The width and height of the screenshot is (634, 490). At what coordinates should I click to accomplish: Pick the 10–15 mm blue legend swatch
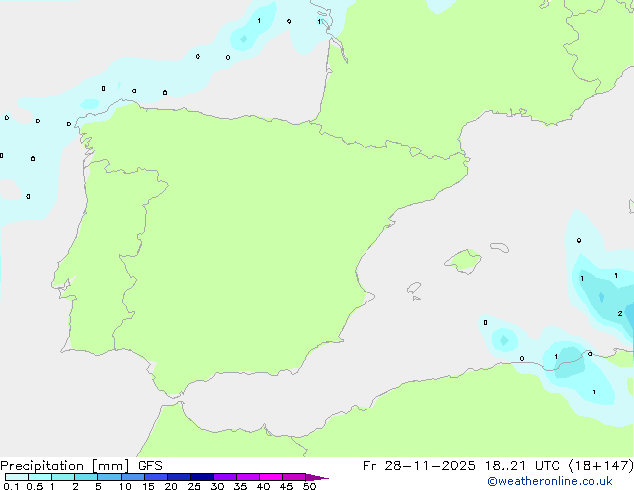(132, 477)
